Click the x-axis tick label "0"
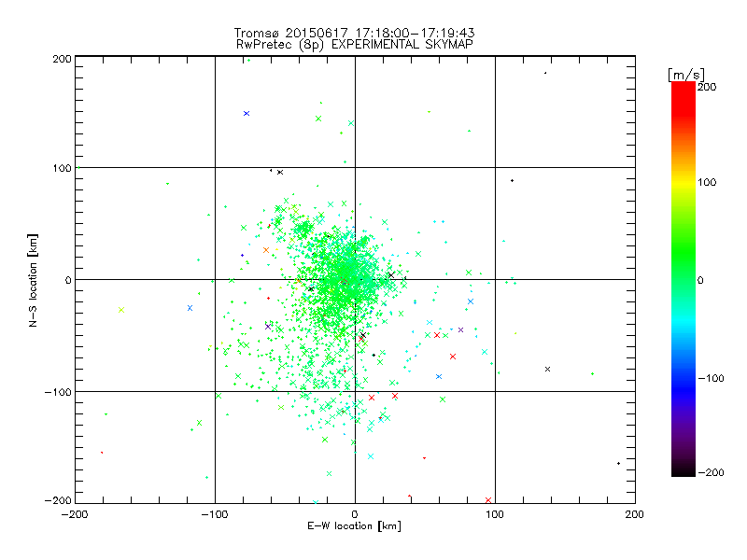747x560 pixels. [x=355, y=515]
